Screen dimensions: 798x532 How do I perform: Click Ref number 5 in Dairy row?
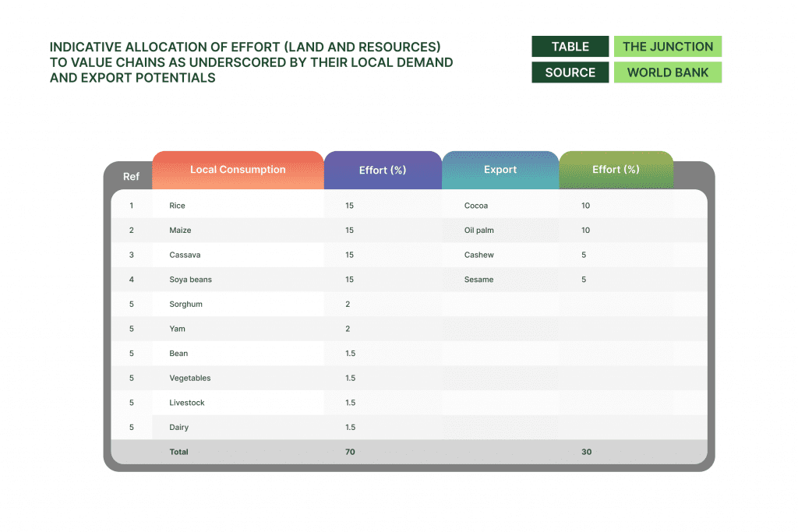(x=131, y=427)
